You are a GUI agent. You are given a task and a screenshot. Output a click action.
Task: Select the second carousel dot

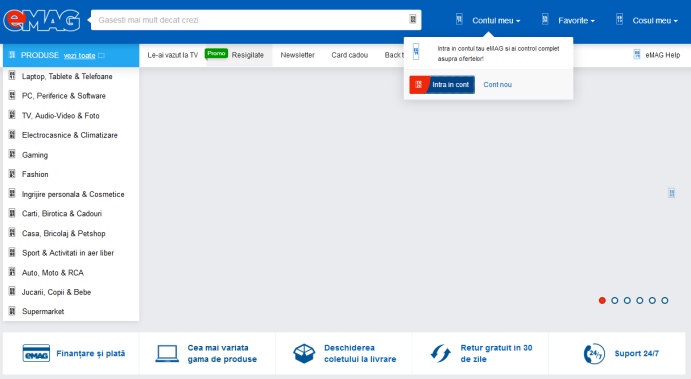pyautogui.click(x=615, y=301)
